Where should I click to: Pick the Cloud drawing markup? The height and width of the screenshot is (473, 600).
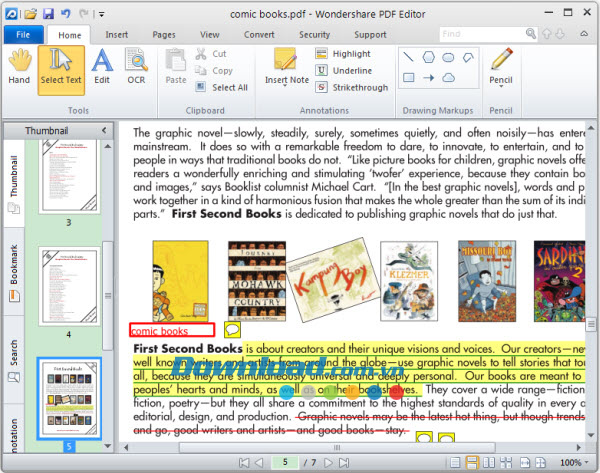tap(448, 78)
